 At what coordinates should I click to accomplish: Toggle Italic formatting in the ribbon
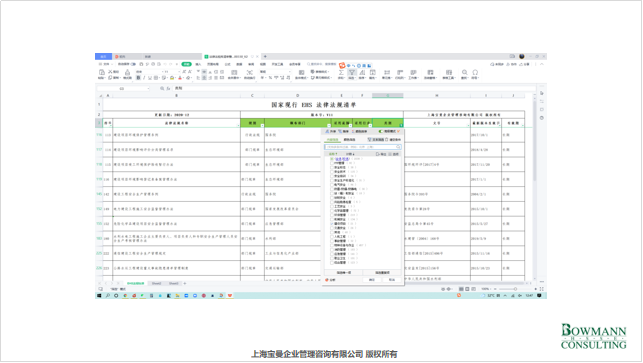[144, 78]
